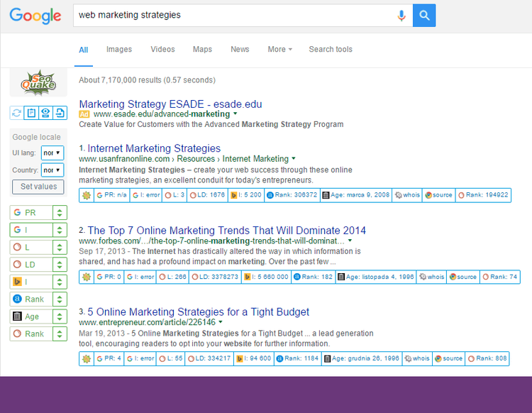This screenshot has width=532, height=413.
Task: Click LD: 3378273 parameter
Action: click(215, 277)
